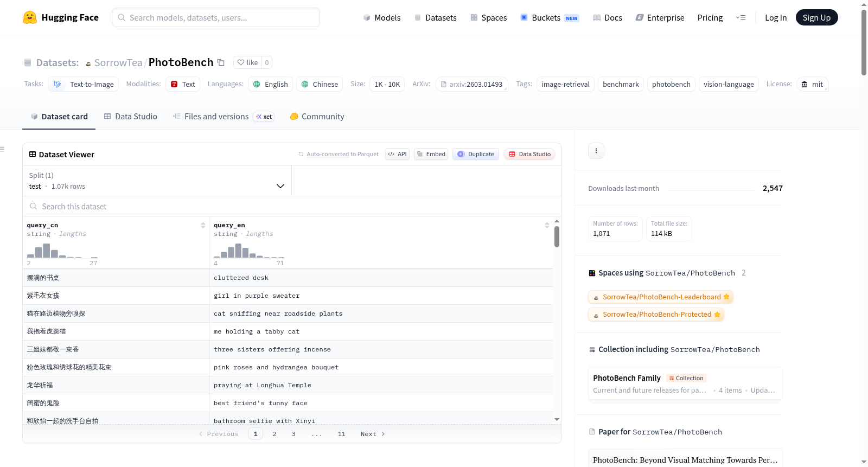
Task: Select the 'cluttered desk' cell
Action: coord(381,278)
